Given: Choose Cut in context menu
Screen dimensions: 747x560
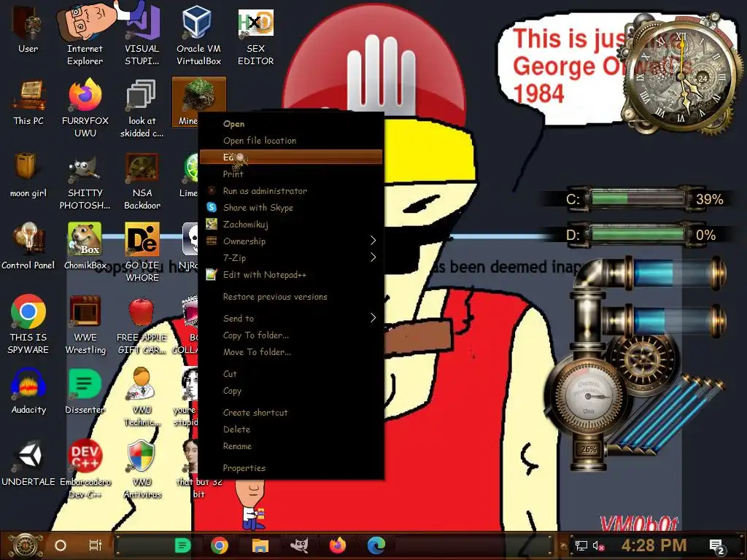Looking at the screenshot, I should (x=290, y=374).
